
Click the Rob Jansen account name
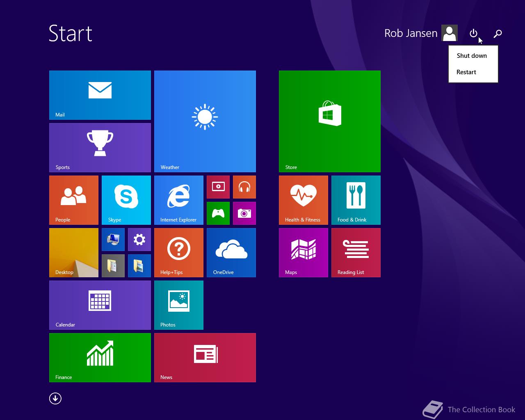pos(411,33)
